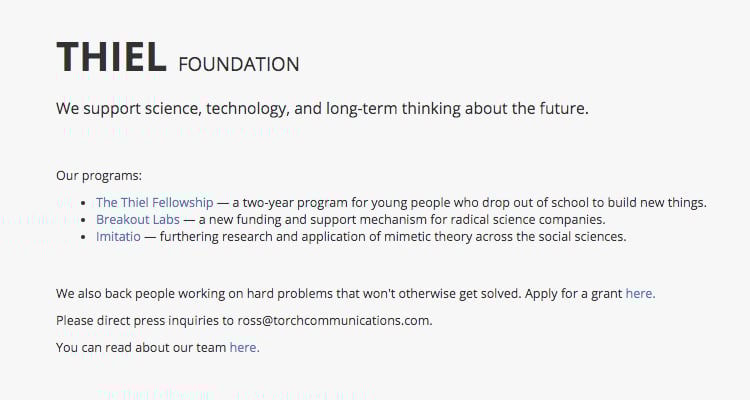This screenshot has height=400, width=750.
Task: Click 'here' to read about the team
Action: 244,348
